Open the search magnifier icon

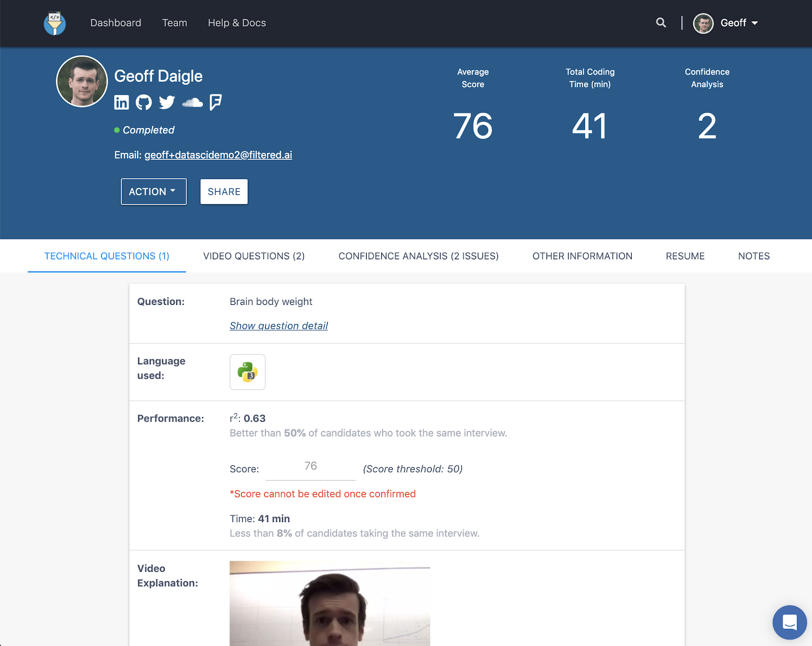(661, 23)
